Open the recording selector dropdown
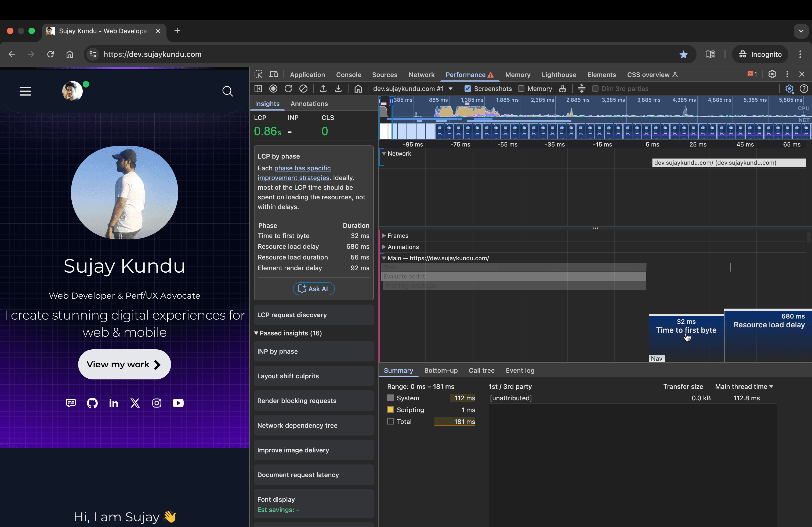The image size is (812, 527). [x=413, y=89]
